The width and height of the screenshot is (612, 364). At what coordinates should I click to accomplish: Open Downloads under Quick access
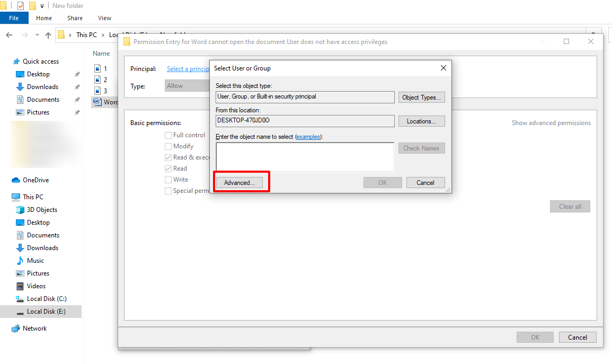coord(42,86)
